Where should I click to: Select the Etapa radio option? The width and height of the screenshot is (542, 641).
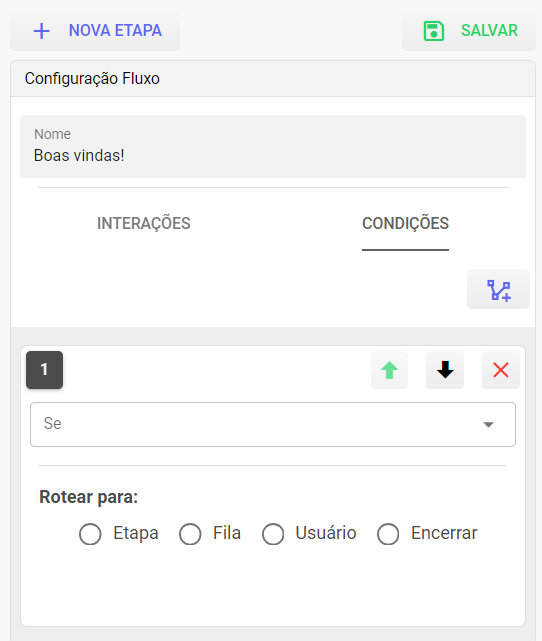point(90,534)
